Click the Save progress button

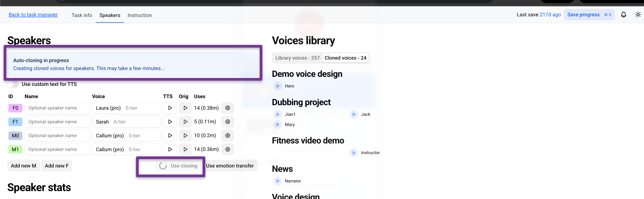[589, 15]
